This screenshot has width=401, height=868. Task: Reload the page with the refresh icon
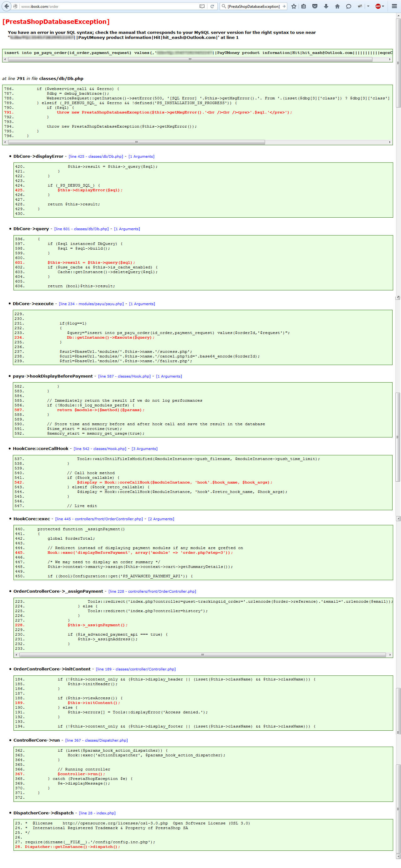coord(212,6)
